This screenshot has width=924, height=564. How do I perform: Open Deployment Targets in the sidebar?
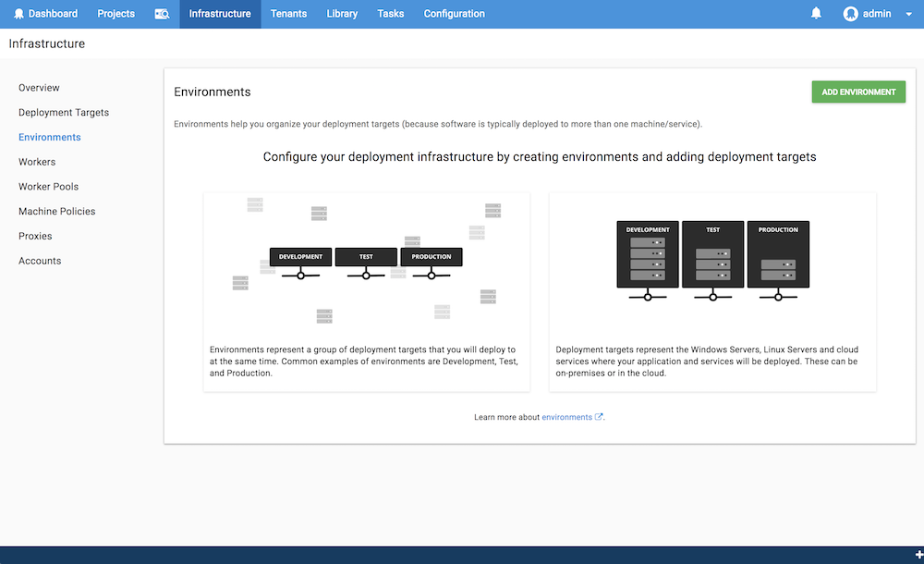(x=64, y=113)
